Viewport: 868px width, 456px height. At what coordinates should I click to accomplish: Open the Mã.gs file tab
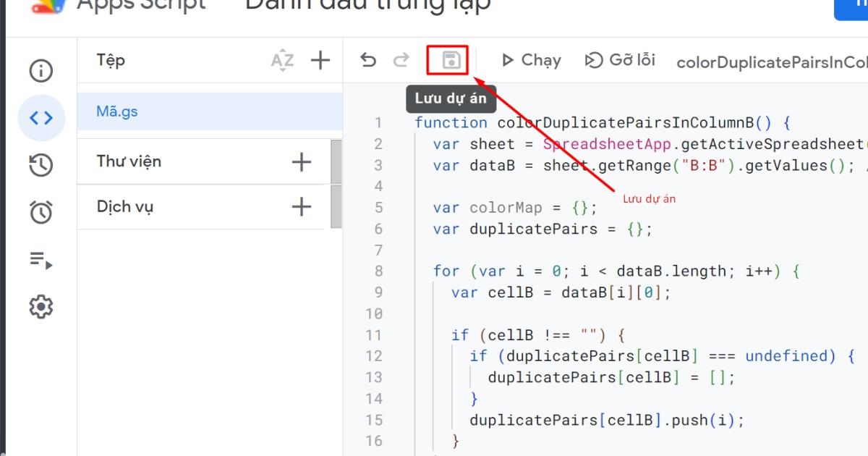pos(116,111)
